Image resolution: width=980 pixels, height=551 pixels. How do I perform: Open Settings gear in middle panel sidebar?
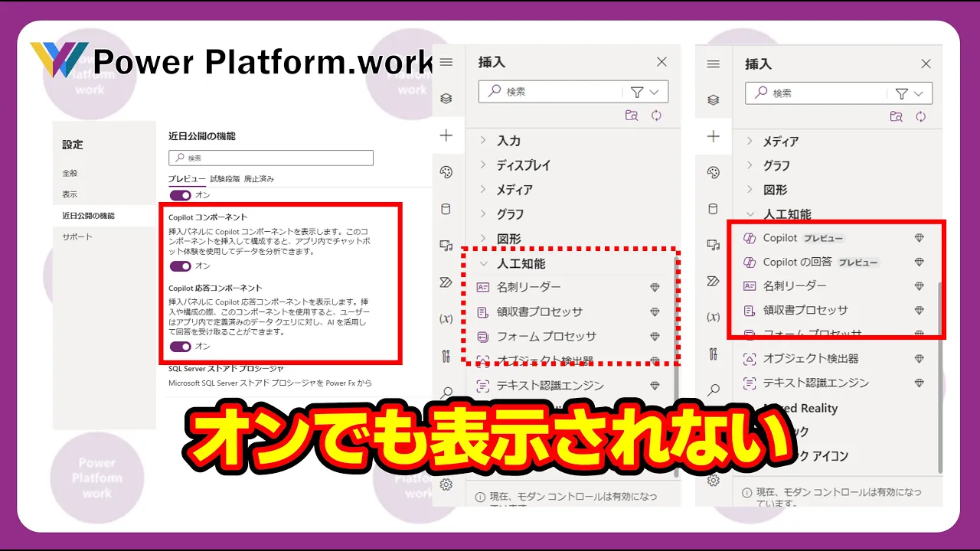point(446,484)
